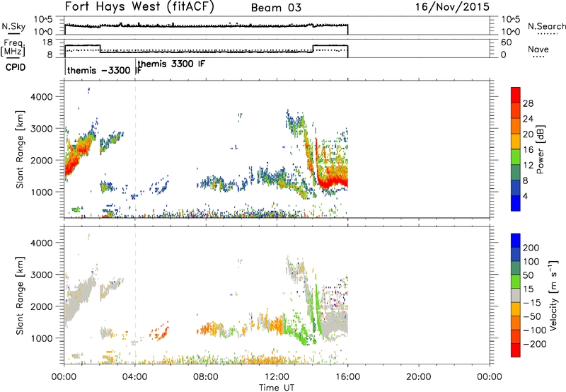Click the '12:00' time axis label

(x=277, y=377)
